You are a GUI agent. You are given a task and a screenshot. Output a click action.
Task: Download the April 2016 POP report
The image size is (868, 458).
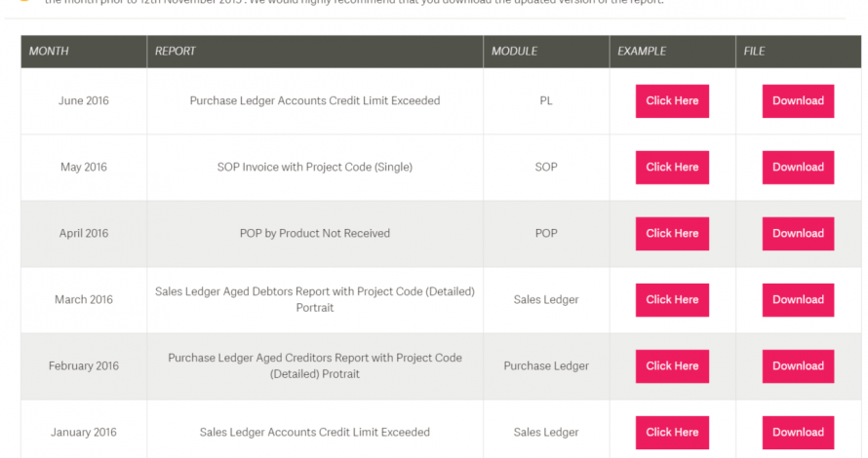coord(798,234)
